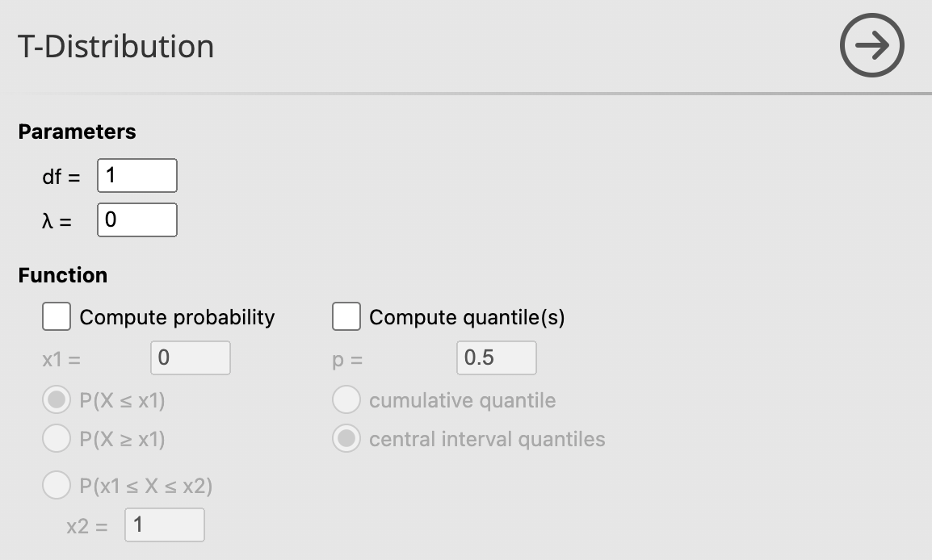Viewport: 932px width, 560px height.
Task: Select the P(X ≥ x1) radio button
Action: pos(57,439)
